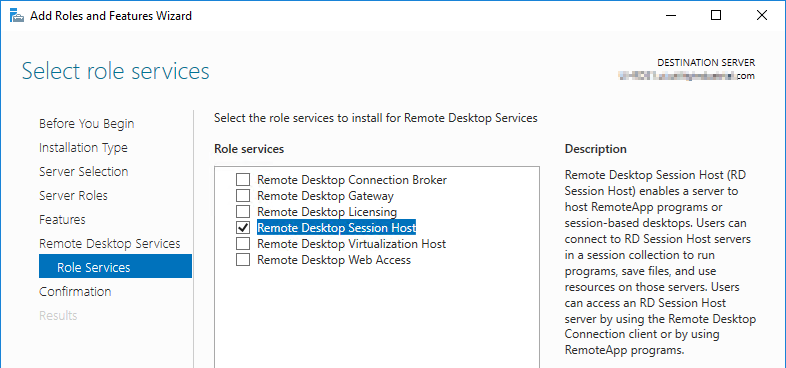The image size is (786, 368).
Task: Select Remote Desktop Services in sidebar
Action: tap(110, 244)
